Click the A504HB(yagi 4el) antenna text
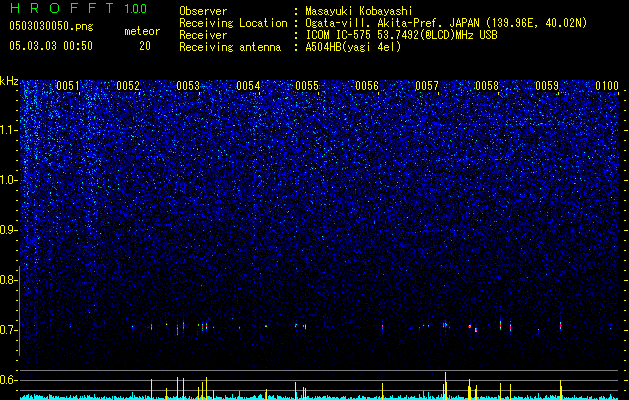The height and width of the screenshot is (400, 629). click(x=353, y=47)
